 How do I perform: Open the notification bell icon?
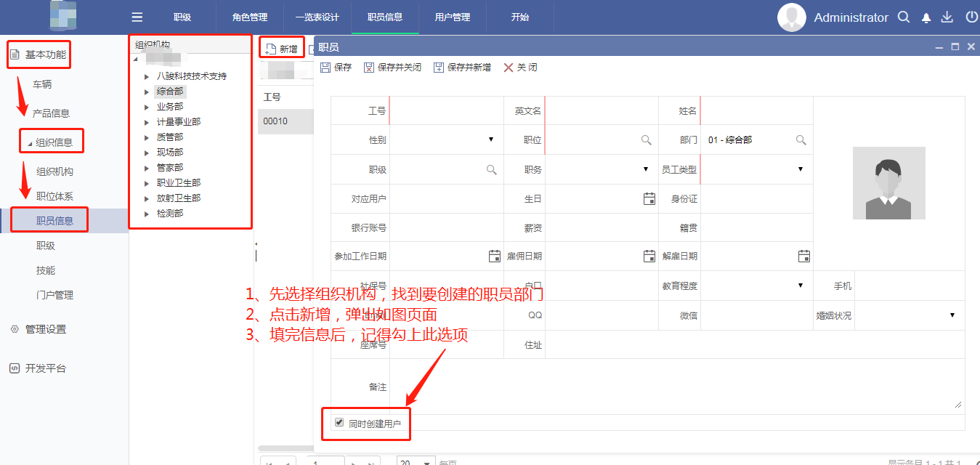pos(926,18)
